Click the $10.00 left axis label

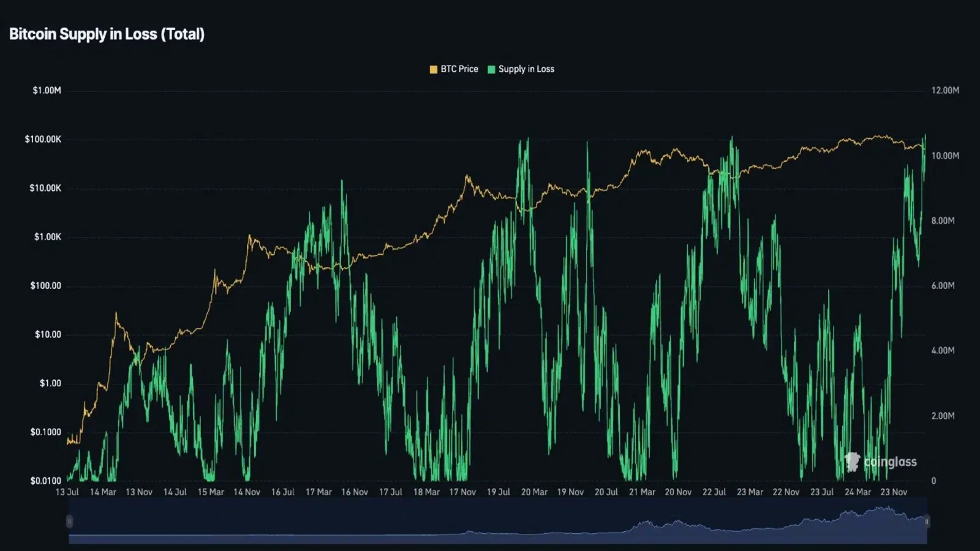[48, 334]
